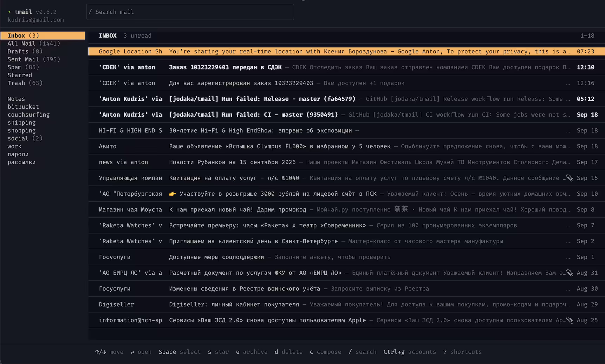The height and width of the screenshot is (364, 605).
Task: Select the shopping label
Action: click(x=21, y=130)
